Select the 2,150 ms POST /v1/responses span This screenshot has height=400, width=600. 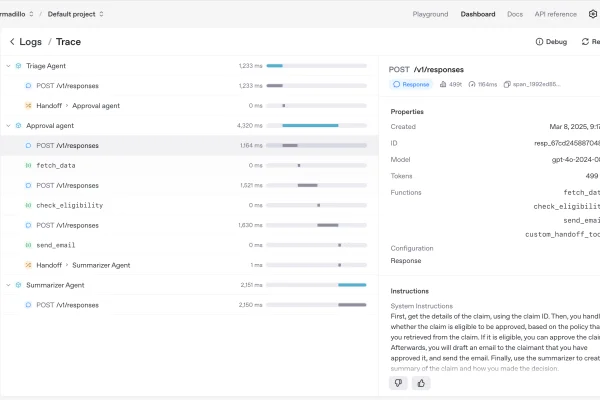point(190,305)
